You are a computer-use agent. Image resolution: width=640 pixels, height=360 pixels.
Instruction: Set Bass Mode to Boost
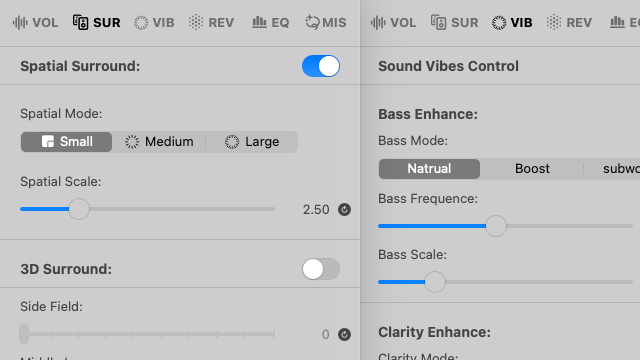coord(532,169)
